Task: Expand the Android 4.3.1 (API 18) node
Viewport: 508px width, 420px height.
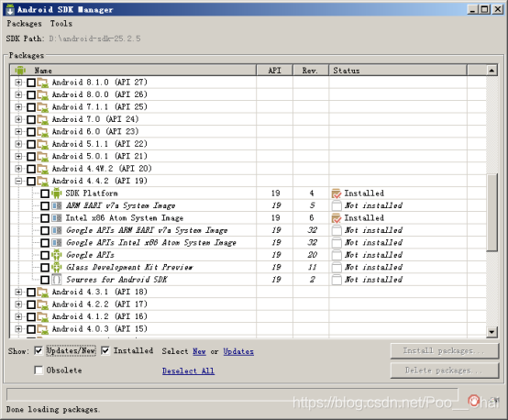Action: (18, 292)
